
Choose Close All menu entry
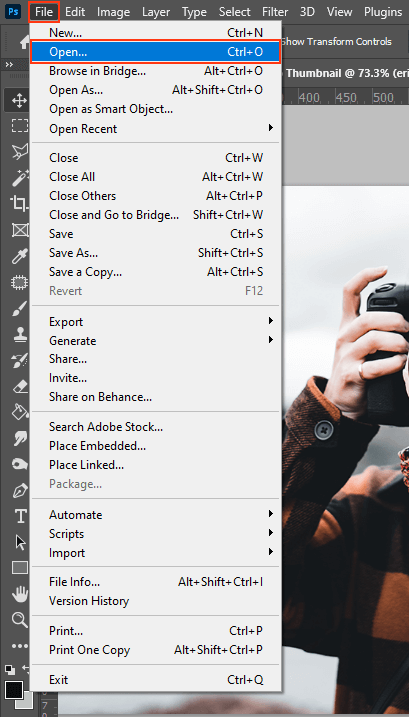pyautogui.click(x=156, y=177)
